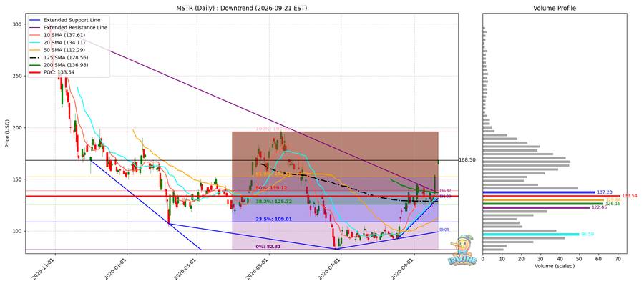Click the 99.04 support line value
This screenshot has height=286, width=644.
click(443, 230)
